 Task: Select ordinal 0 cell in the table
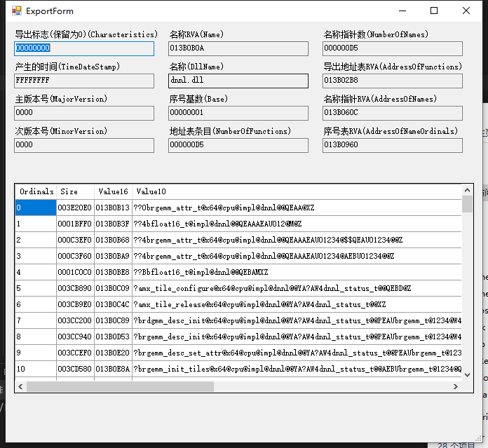coord(36,208)
